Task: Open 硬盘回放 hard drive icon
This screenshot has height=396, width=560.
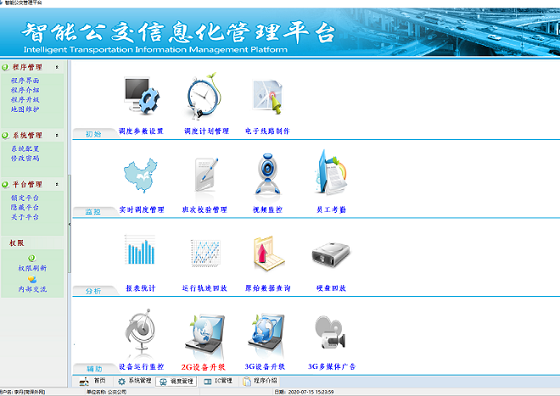Action: click(331, 254)
